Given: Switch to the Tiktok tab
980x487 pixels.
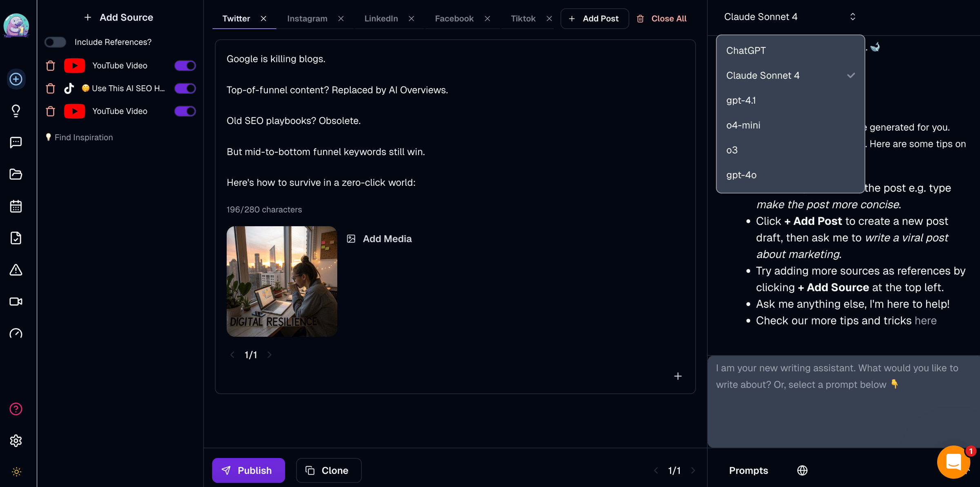Looking at the screenshot, I should [523, 18].
